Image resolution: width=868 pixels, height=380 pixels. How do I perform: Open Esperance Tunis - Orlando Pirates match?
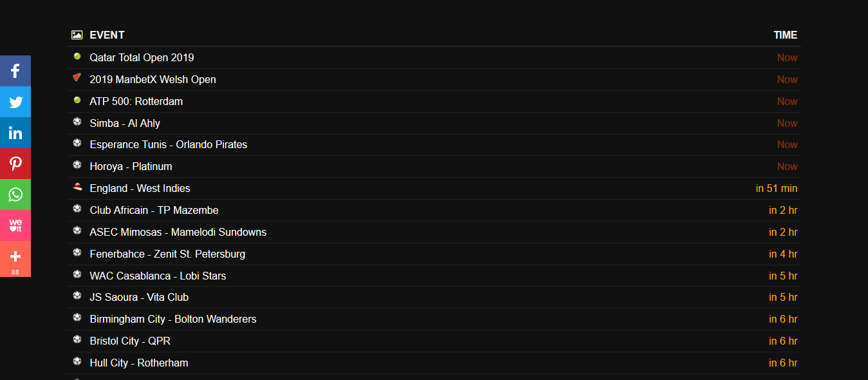pos(168,145)
